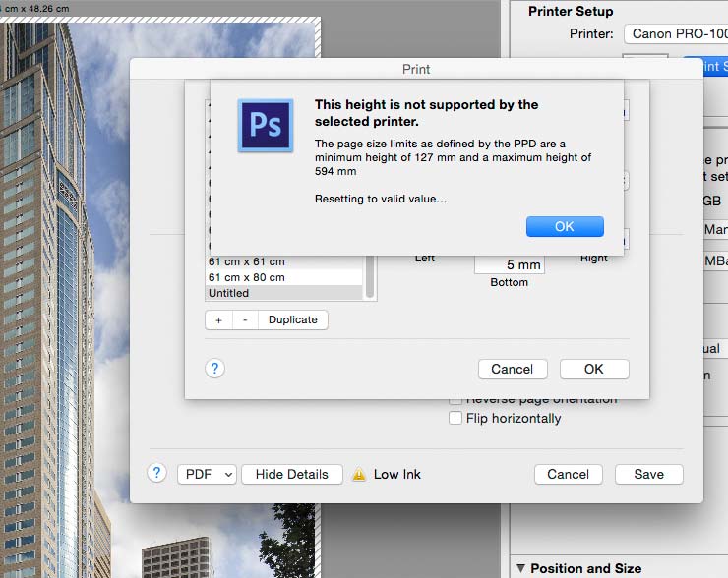Toggle the Flip horizontally checkbox
Viewport: 728px width, 578px height.
[x=455, y=418]
